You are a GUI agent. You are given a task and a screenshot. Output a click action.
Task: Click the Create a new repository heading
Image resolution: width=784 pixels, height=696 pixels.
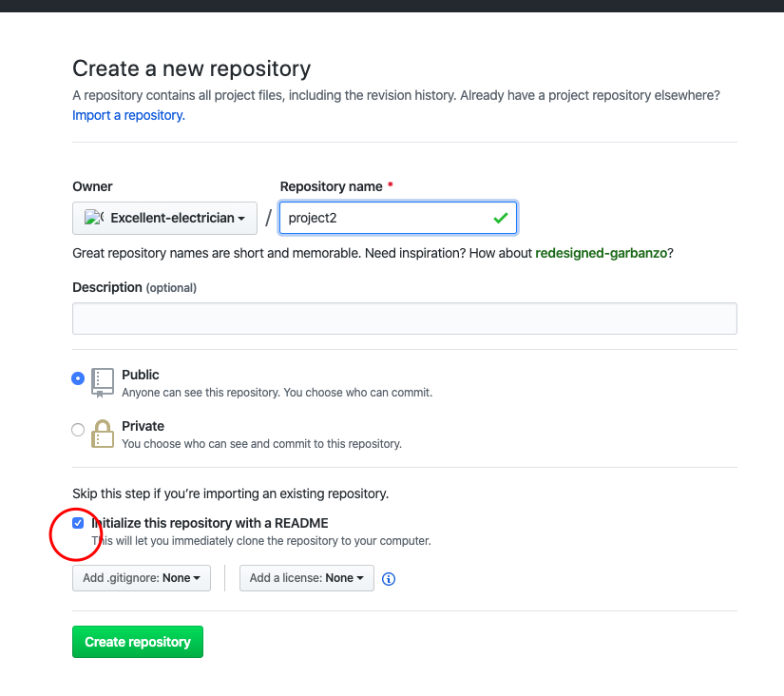(x=192, y=68)
